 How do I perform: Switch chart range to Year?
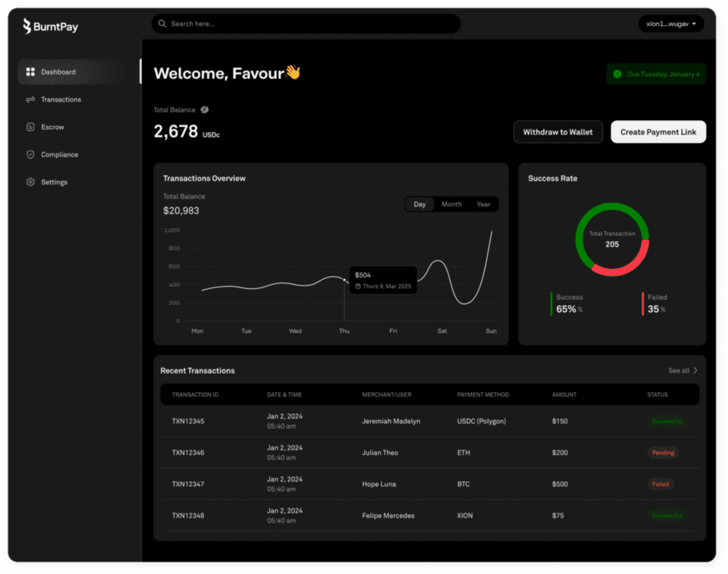pos(483,204)
